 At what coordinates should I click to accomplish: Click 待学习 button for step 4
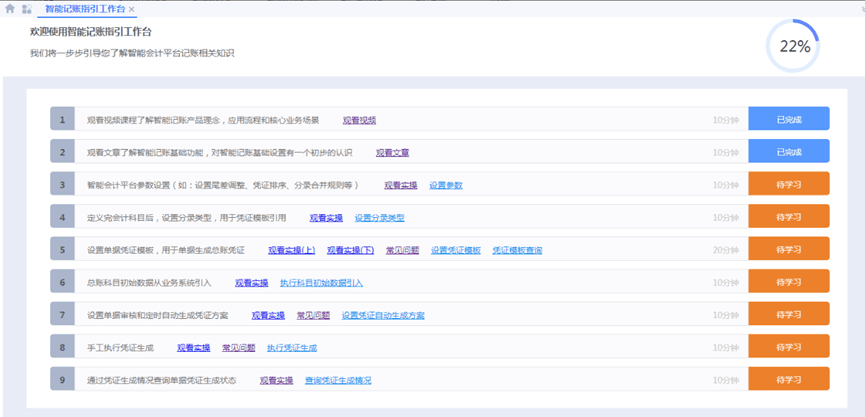point(789,216)
